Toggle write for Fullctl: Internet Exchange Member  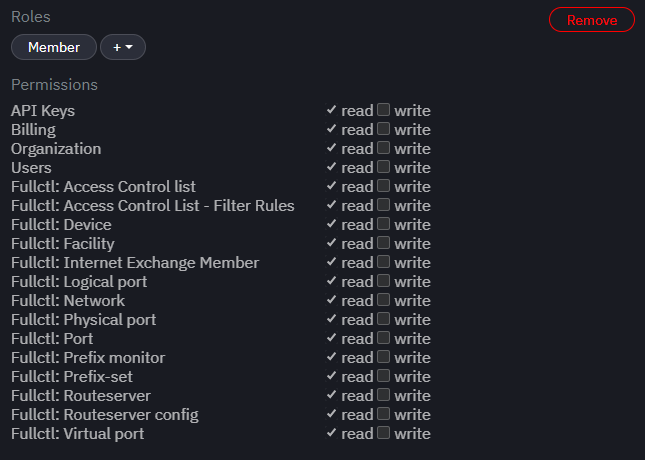383,262
